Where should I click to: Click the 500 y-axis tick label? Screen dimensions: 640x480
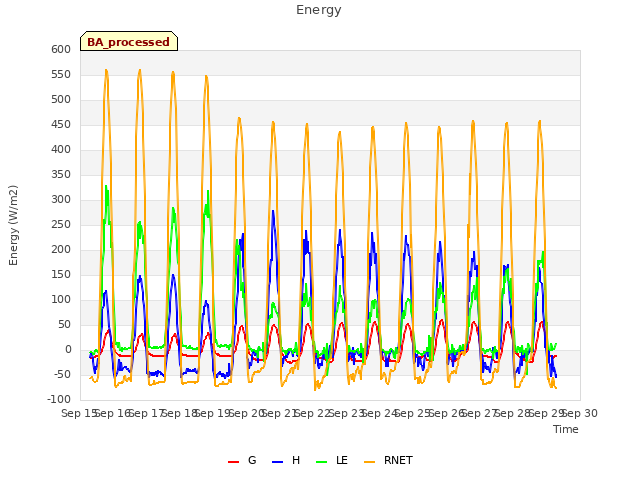click(x=61, y=100)
